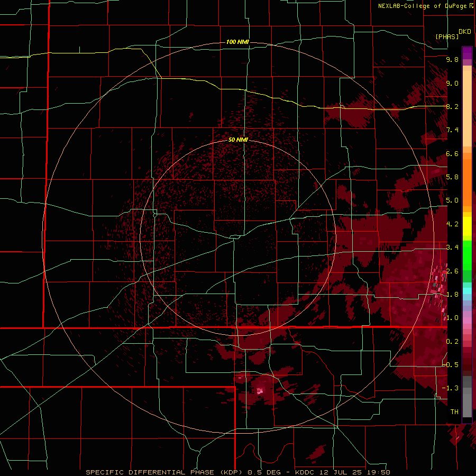This screenshot has height=476, width=476.
Task: Pick the yellow segment of color bar
Action: 467,226
